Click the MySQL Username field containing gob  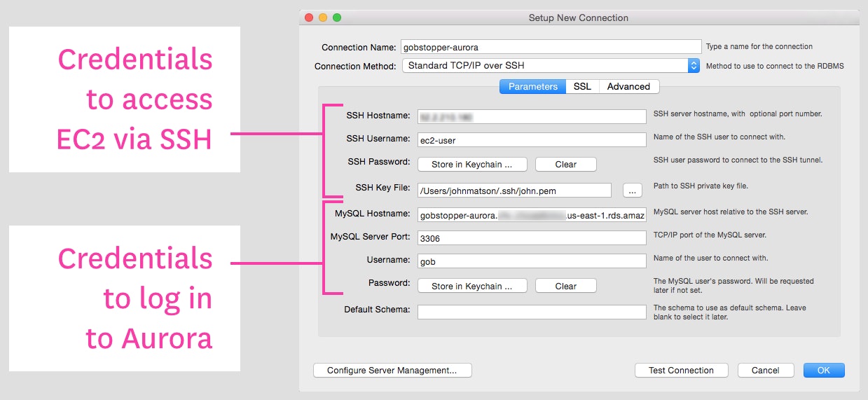click(531, 261)
